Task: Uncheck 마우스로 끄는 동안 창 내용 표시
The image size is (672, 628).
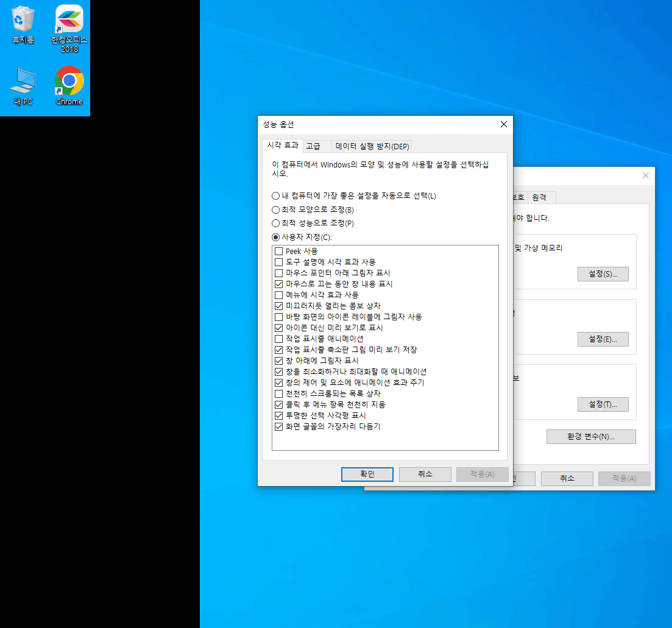Action: [x=278, y=284]
